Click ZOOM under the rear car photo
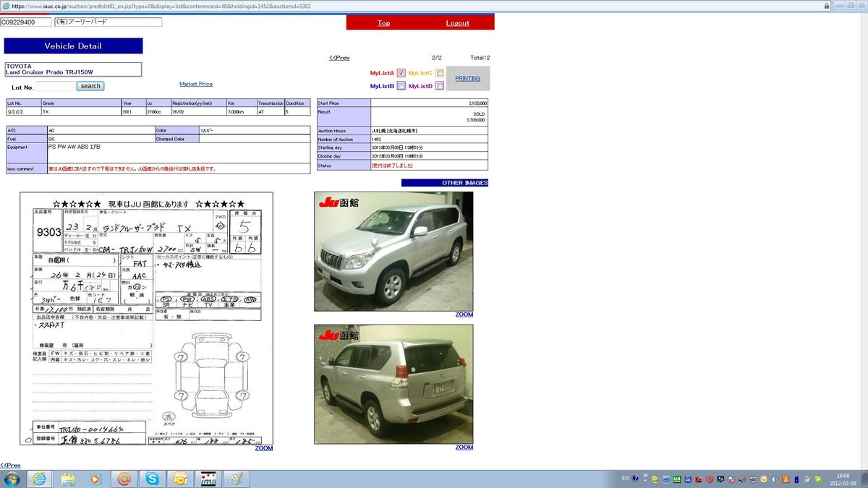The height and width of the screenshot is (488, 868). [x=464, y=448]
